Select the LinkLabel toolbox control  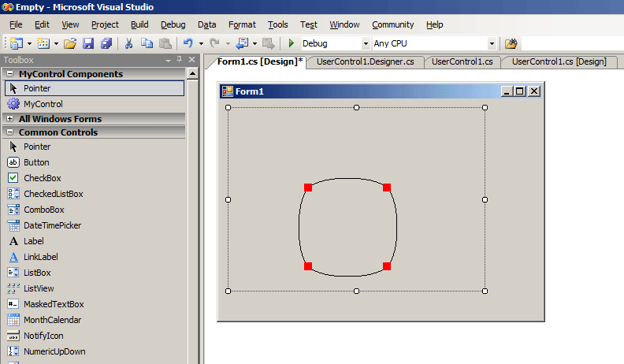pos(95,257)
